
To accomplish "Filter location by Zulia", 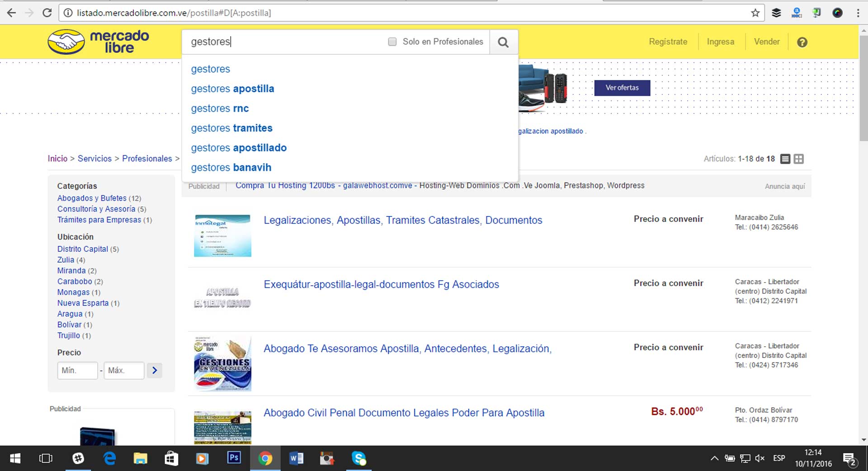I will pos(66,260).
